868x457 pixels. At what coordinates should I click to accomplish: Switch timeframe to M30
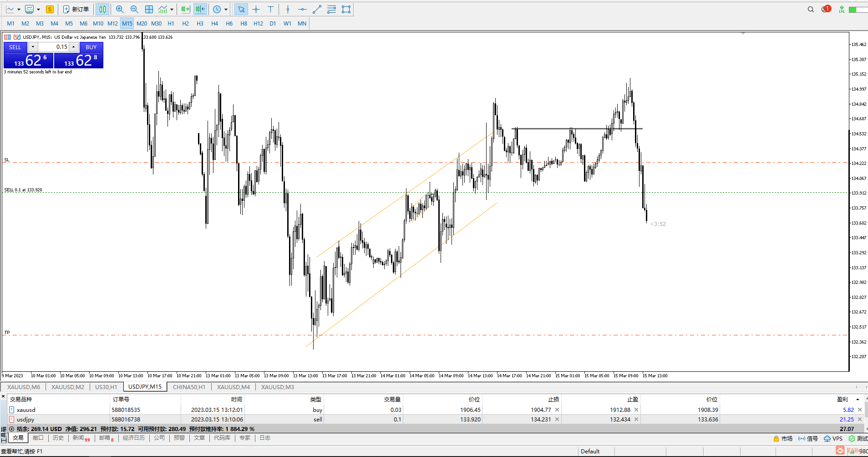(x=156, y=23)
